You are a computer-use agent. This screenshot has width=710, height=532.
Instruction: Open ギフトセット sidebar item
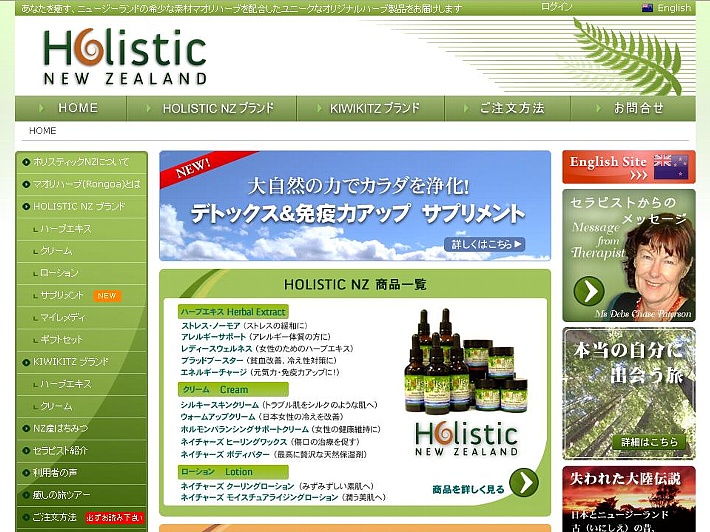click(x=62, y=340)
